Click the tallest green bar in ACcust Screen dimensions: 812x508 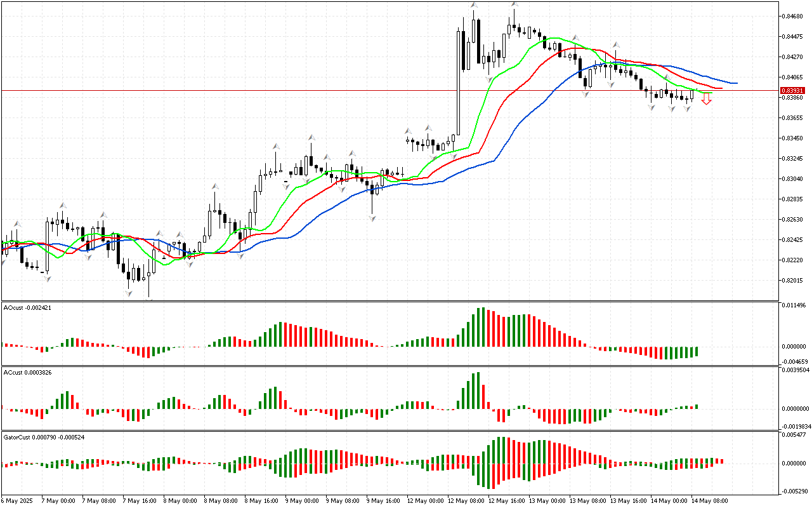[x=478, y=390]
